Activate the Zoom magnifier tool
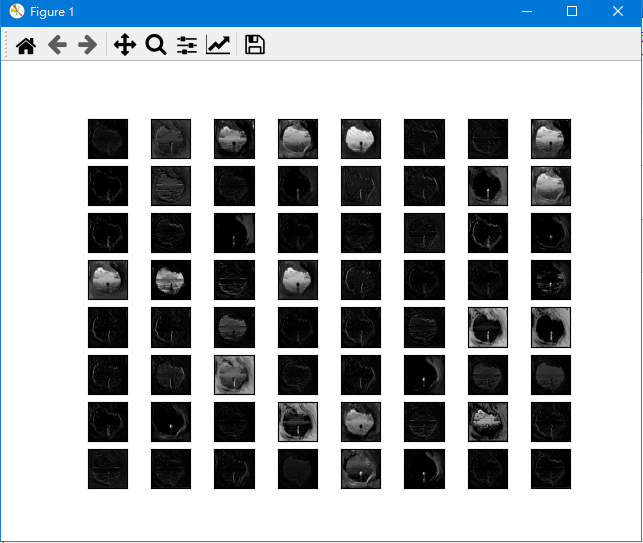The image size is (643, 543). [155, 45]
